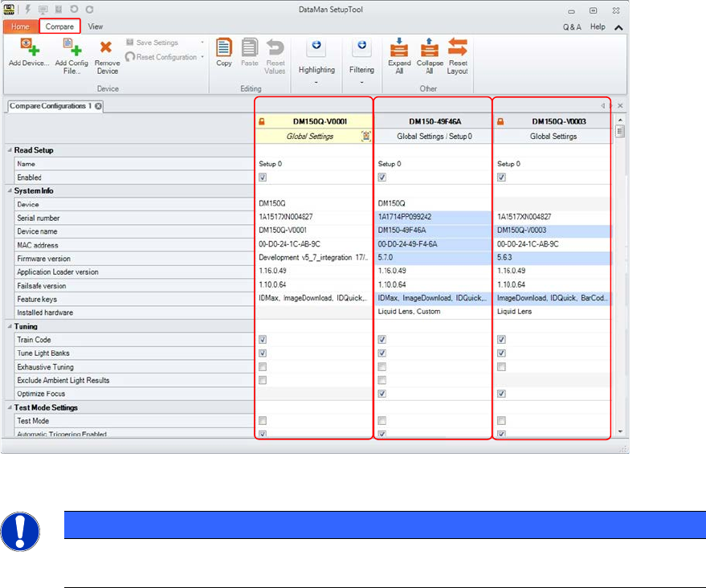Toggle Optimize Focus checkbox for DM150Q-V0003
This screenshot has width=706, height=588.
[501, 394]
